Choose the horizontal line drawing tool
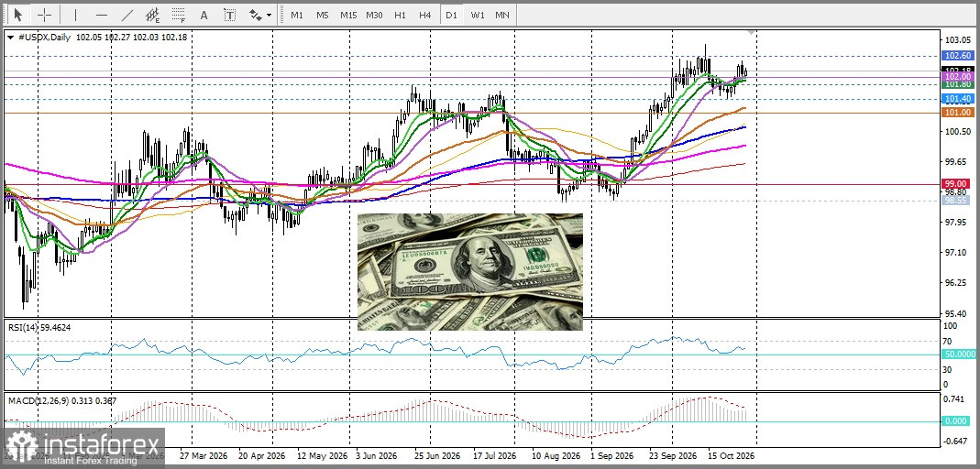 [x=102, y=15]
